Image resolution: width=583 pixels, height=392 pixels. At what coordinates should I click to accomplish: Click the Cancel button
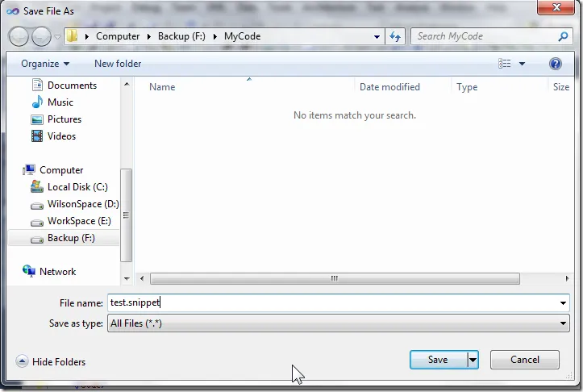525,360
